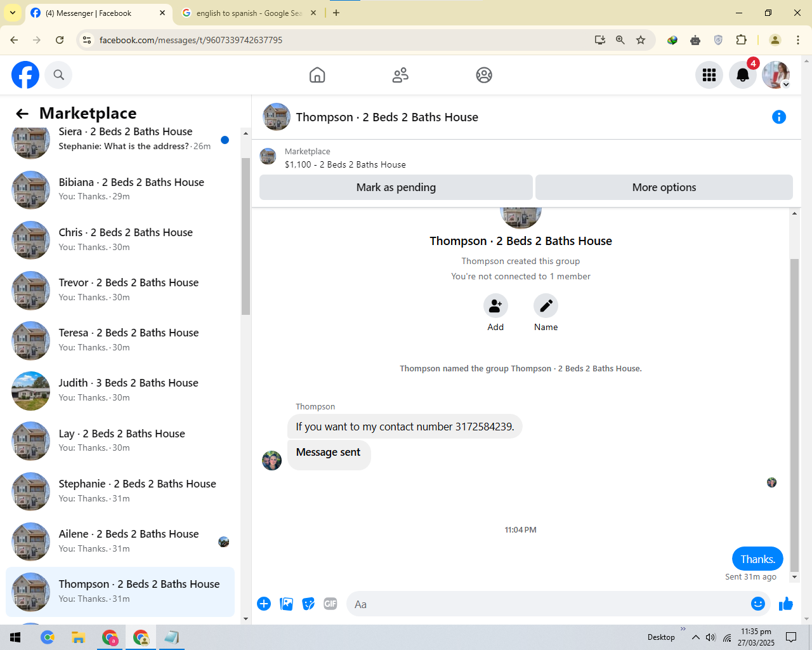The width and height of the screenshot is (812, 650).
Task: Click the message input field Aa
Action: point(549,604)
